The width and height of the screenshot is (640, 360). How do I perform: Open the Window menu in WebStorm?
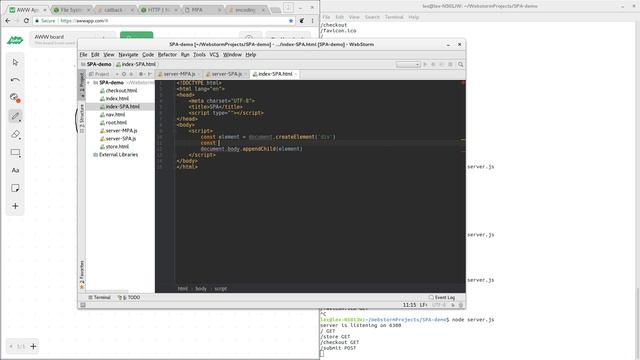[x=232, y=54]
